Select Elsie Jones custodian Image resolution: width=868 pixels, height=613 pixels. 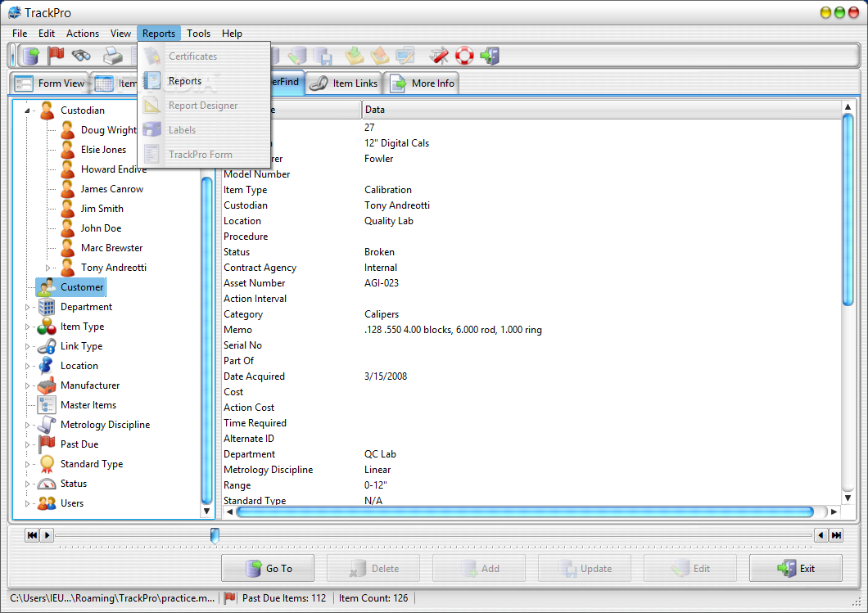(103, 150)
